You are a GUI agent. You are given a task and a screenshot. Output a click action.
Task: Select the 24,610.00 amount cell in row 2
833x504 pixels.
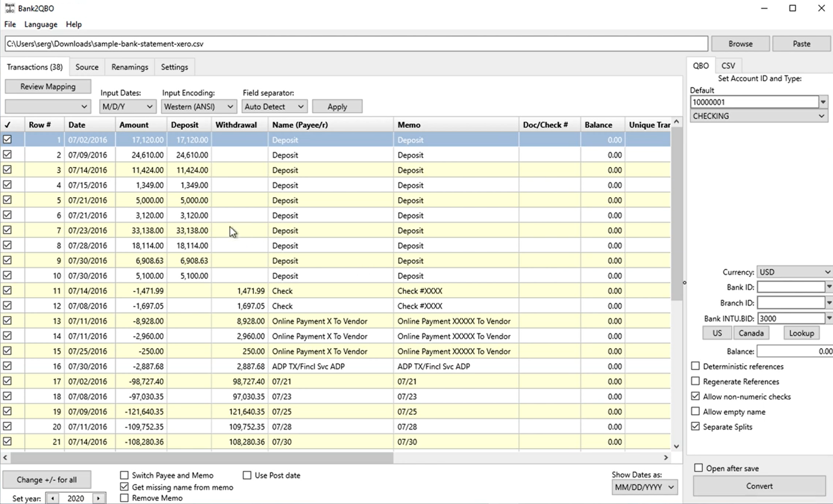click(141, 155)
